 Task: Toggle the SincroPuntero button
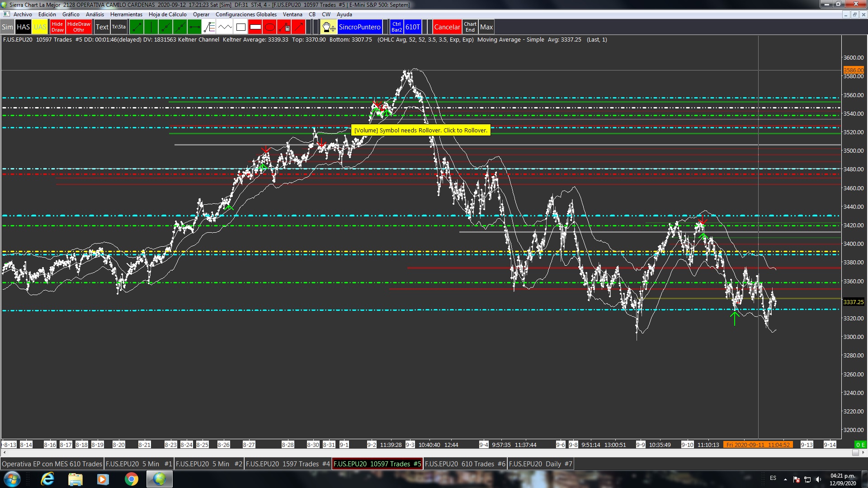coord(359,27)
